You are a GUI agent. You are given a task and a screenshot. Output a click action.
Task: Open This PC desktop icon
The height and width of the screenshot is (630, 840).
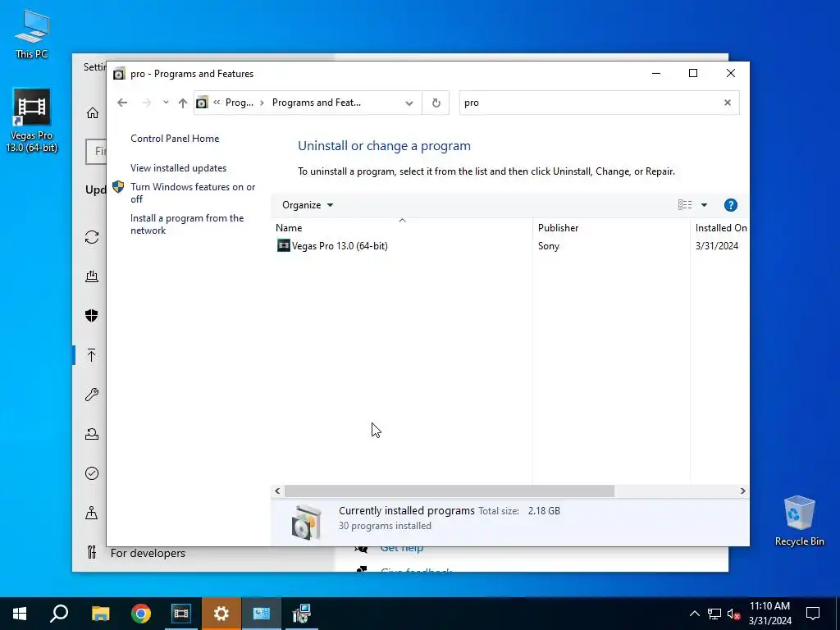32,34
